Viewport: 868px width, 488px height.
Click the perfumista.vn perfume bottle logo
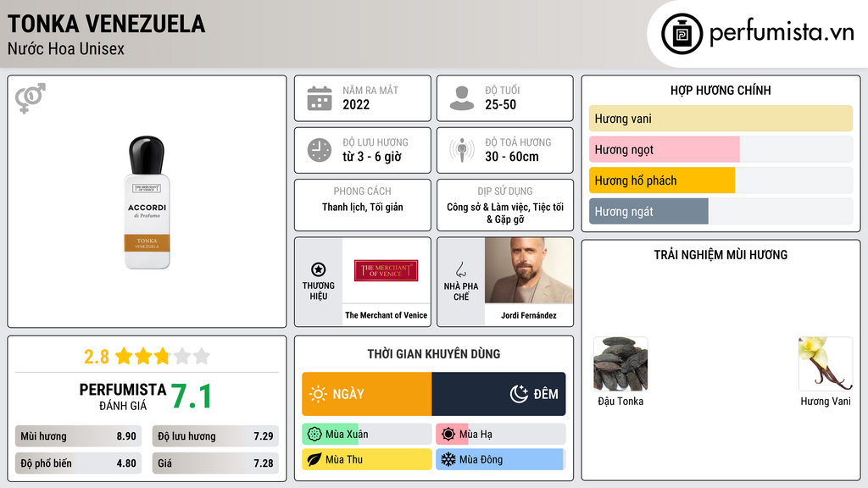pyautogui.click(x=682, y=34)
